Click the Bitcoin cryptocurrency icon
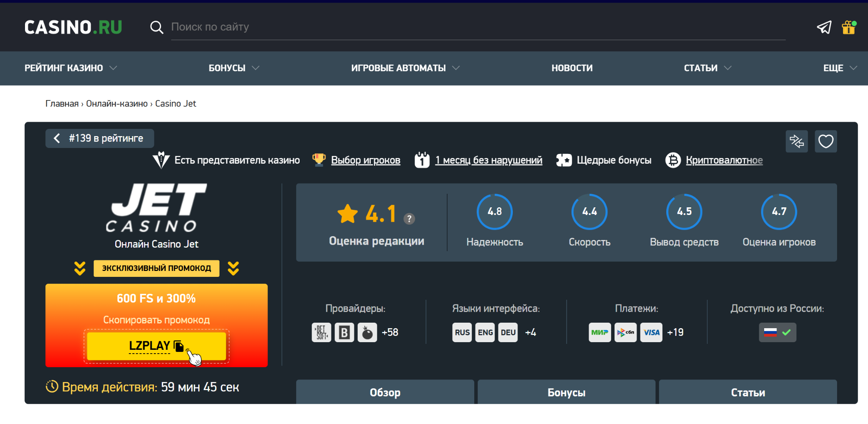 pos(673,160)
